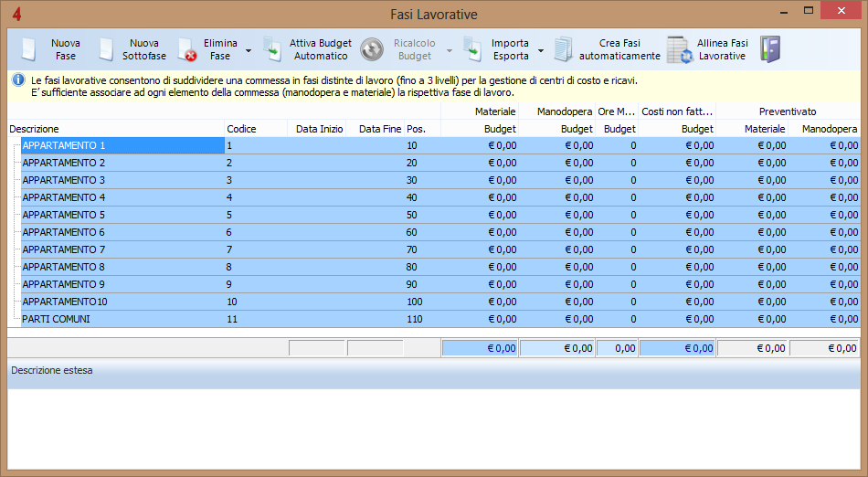The width and height of the screenshot is (868, 477).
Task: Click the Data Fine summary field
Action: click(x=376, y=348)
